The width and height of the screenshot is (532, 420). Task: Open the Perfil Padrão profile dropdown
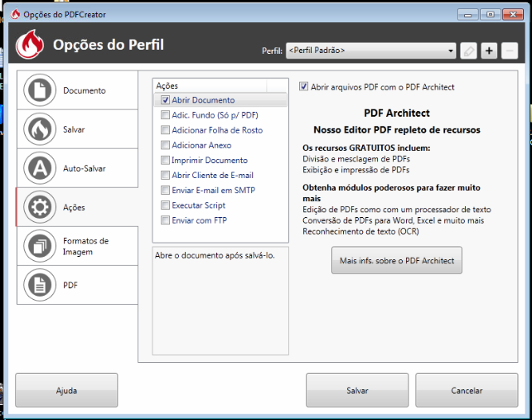click(x=370, y=51)
